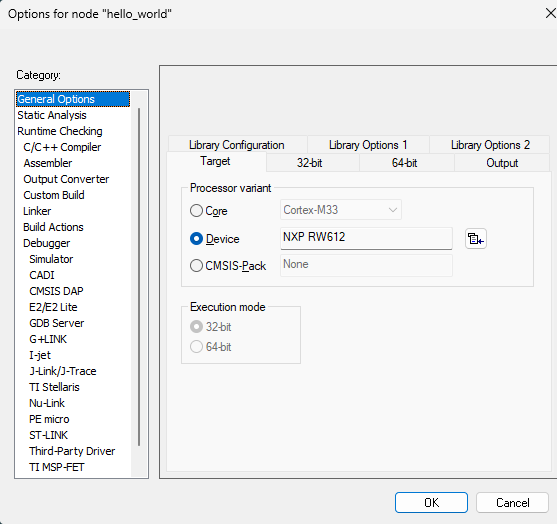The height and width of the screenshot is (524, 557).
Task: Expand the Cortex-M33 core dropdown
Action: tap(341, 210)
